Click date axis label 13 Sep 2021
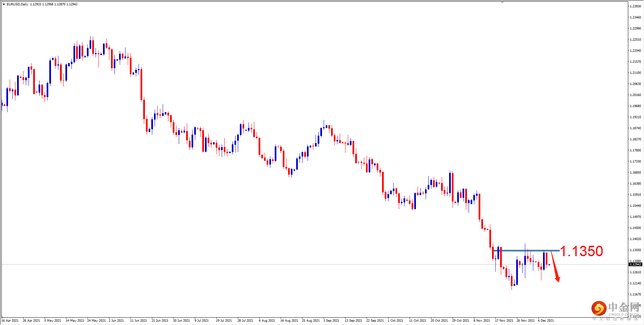Screen dimensions: 644x325 [354, 321]
